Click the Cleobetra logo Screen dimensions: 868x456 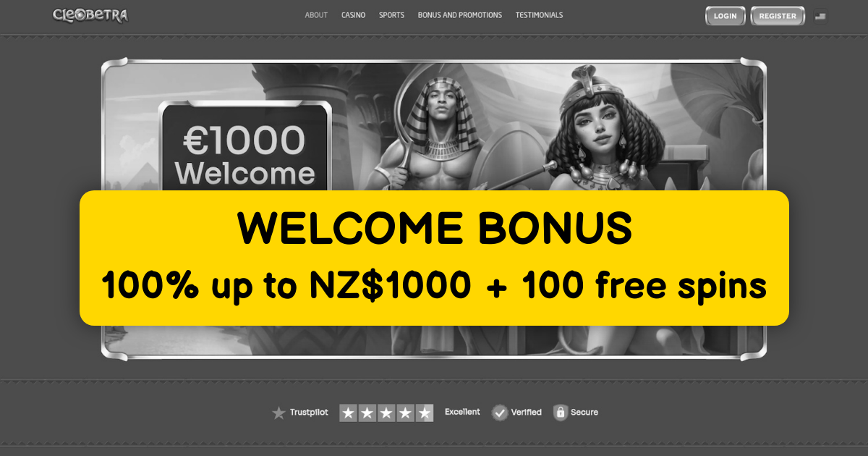tap(90, 15)
